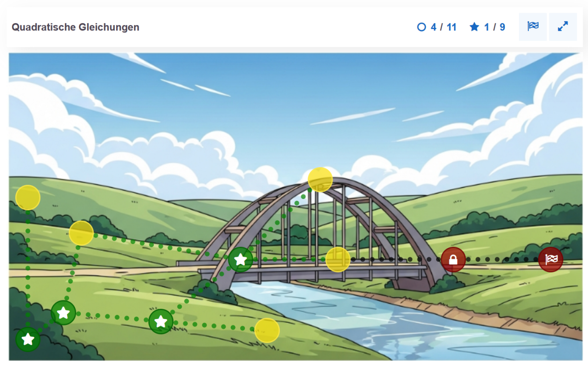Click dotted path between padlock and flag

point(502,259)
